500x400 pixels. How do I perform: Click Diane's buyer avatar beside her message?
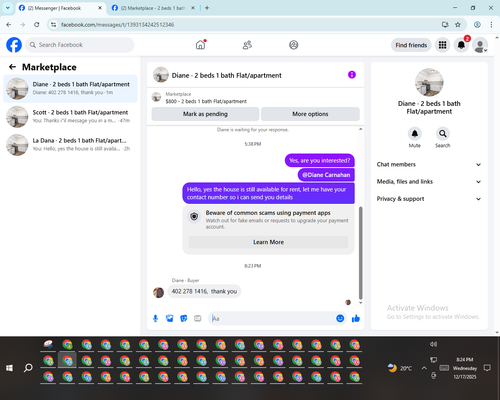(x=158, y=292)
